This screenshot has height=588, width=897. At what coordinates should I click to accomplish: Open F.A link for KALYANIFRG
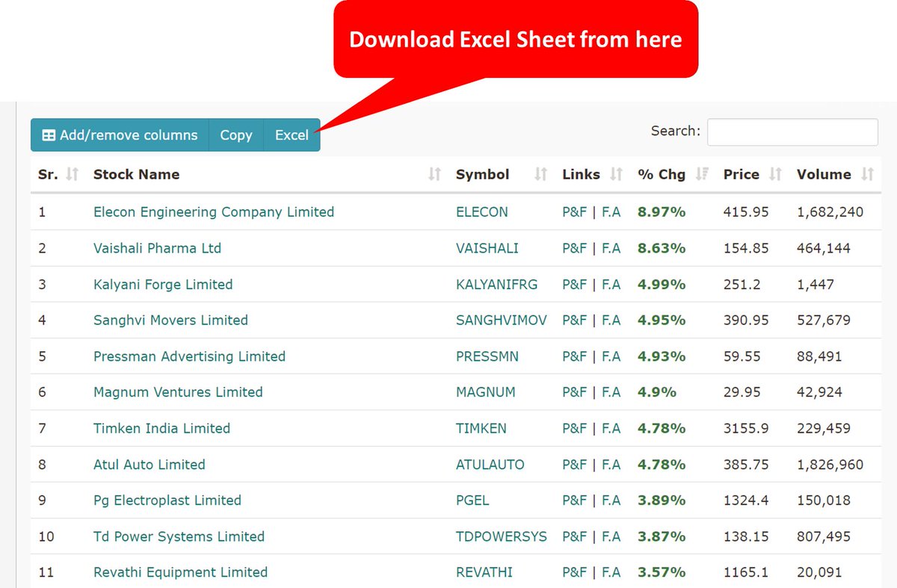(611, 284)
